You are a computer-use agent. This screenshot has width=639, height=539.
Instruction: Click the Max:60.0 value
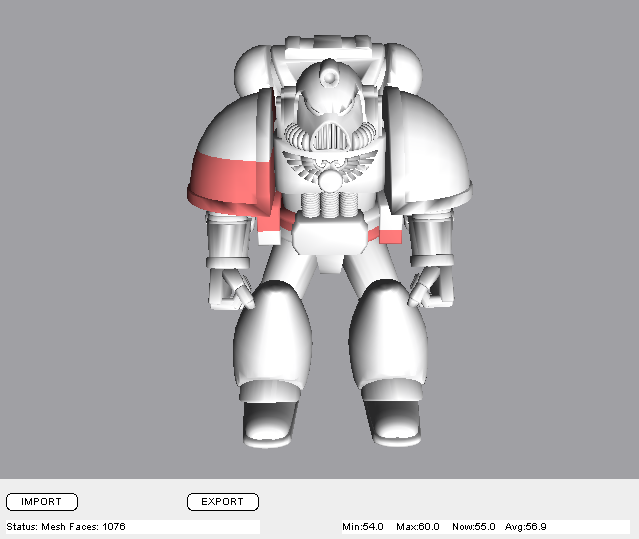[x=418, y=526]
